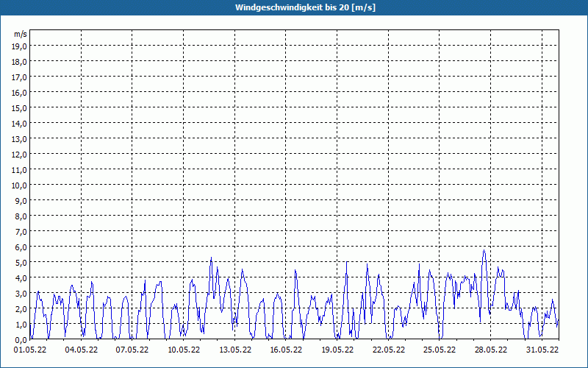Image resolution: width=588 pixels, height=368 pixels.
Task: Click the 16.05.22 date label
Action: tap(286, 350)
